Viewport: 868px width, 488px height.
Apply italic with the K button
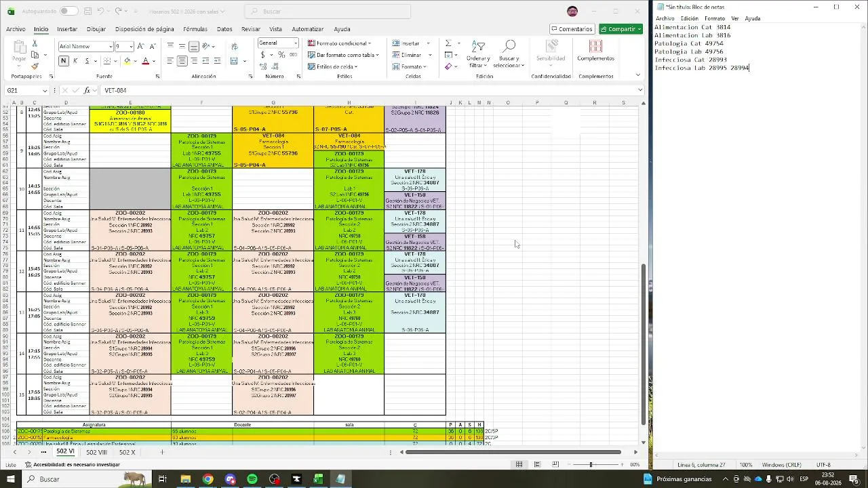click(75, 61)
